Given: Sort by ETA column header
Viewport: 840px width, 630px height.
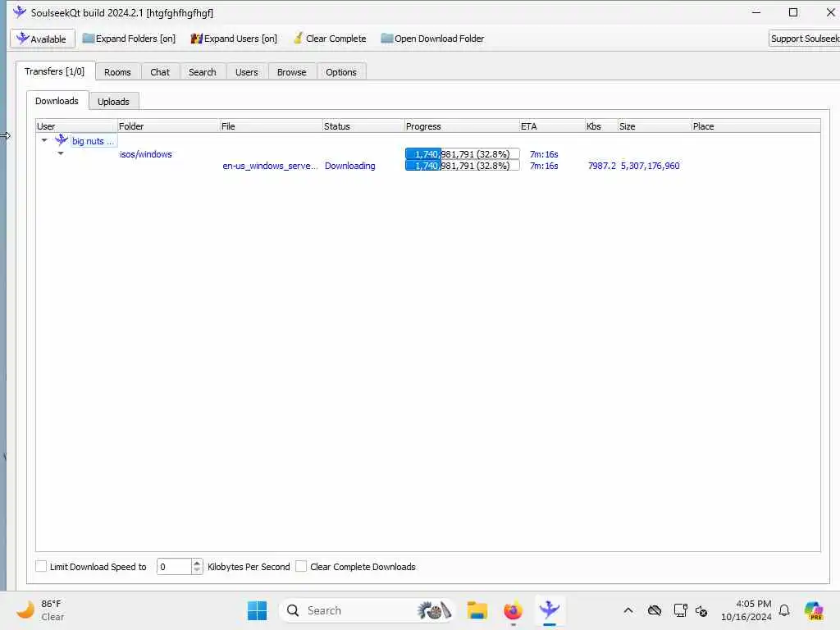Looking at the screenshot, I should click(x=552, y=126).
